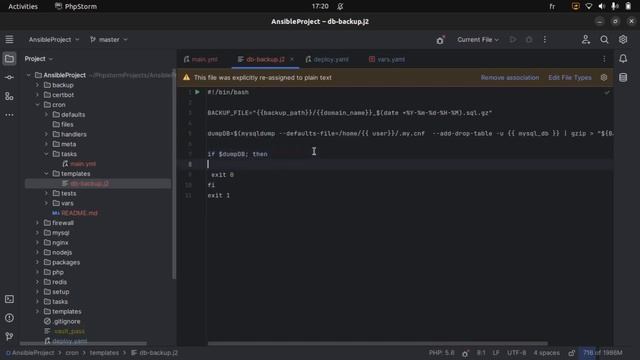The width and height of the screenshot is (640, 360).
Task: Select .gitignore file in tree
Action: pyautogui.click(x=66, y=321)
